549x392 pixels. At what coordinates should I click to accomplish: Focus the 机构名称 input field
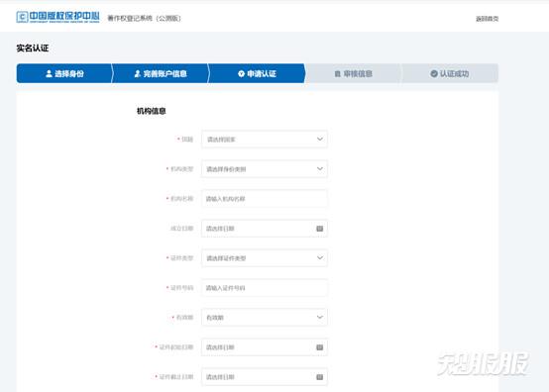tap(265, 199)
